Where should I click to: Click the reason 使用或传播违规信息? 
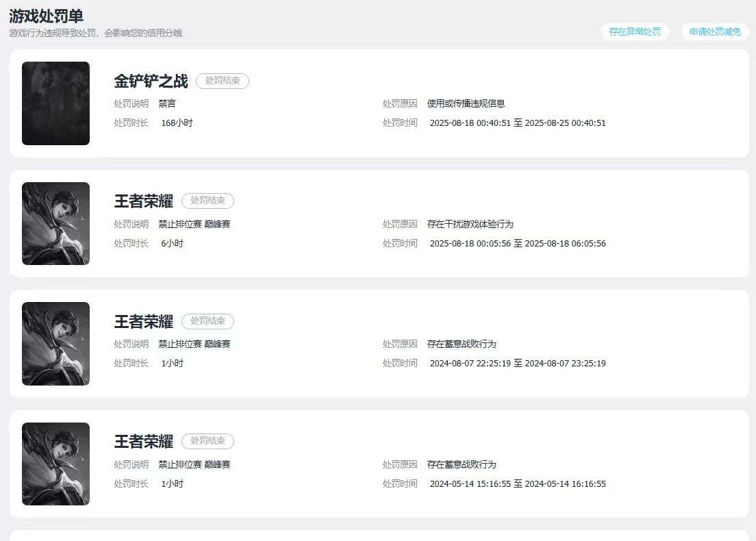[x=466, y=103]
